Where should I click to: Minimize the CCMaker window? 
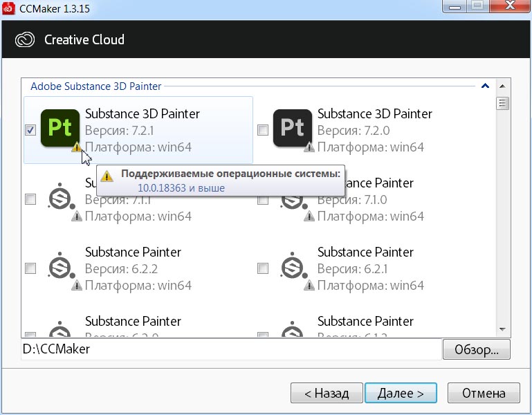point(455,6)
